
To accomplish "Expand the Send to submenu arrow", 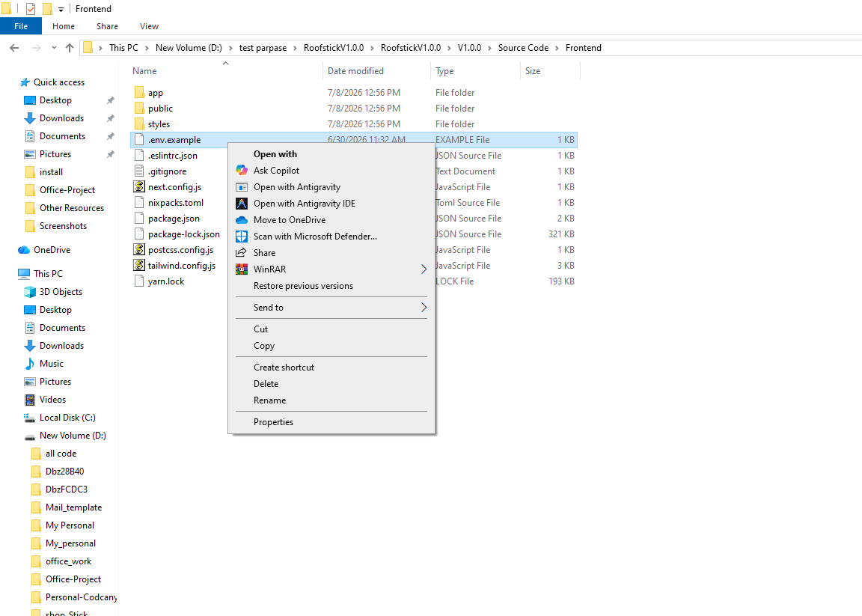I will click(x=424, y=308).
